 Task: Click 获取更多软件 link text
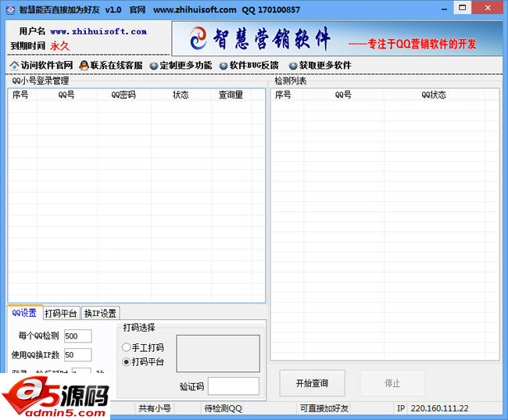click(x=325, y=66)
